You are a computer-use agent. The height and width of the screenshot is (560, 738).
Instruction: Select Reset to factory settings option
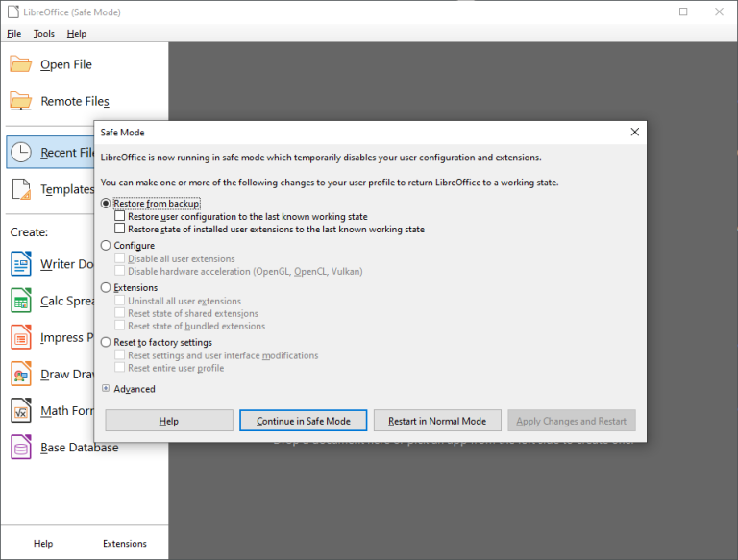pos(106,342)
